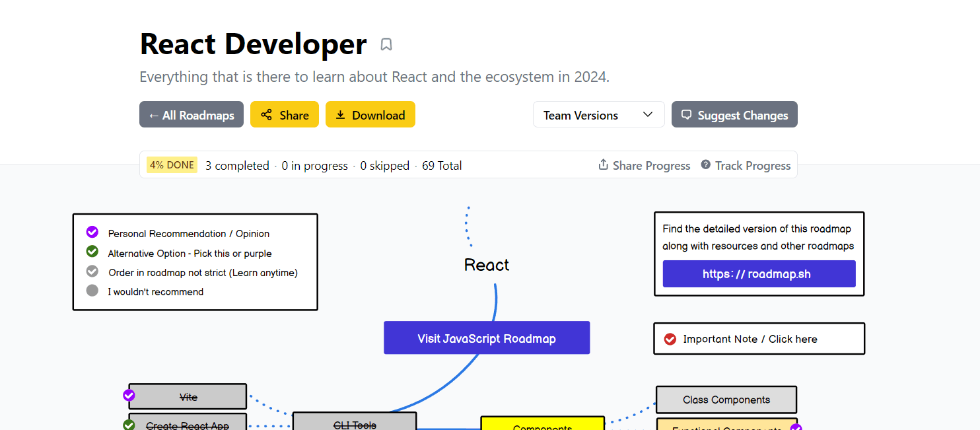Click the upload icon next to Share Progress
The width and height of the screenshot is (980, 430).
click(603, 165)
